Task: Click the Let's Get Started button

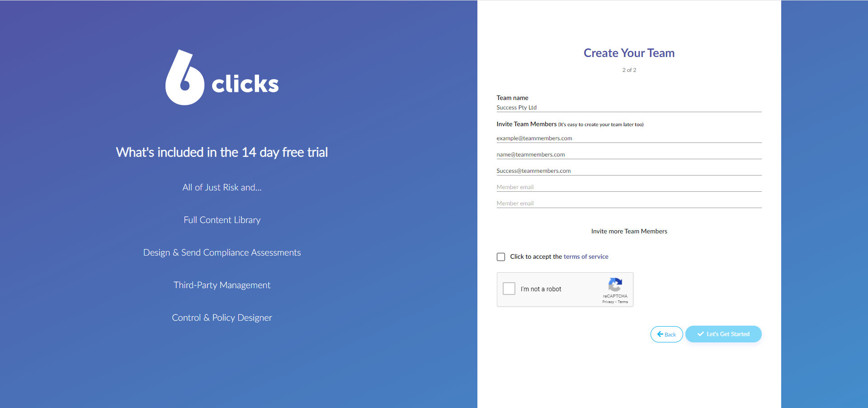Action: pos(723,334)
